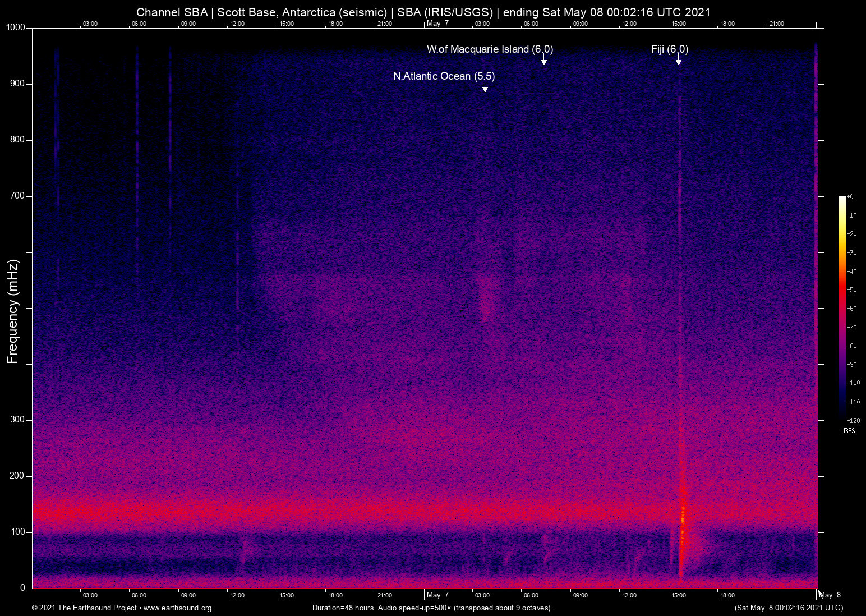Click the May 7 label on bottom axis

point(437,595)
